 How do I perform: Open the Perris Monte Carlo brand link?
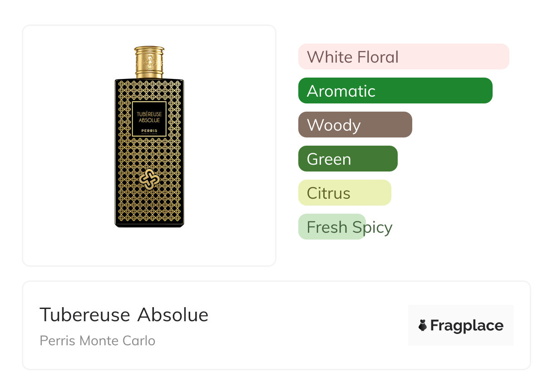tap(98, 341)
